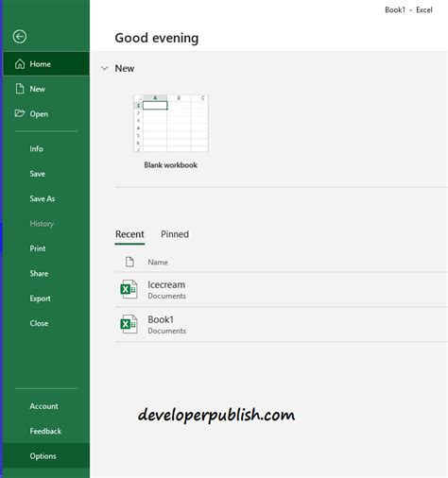Open the Share page
Image resolution: width=448 pixels, height=478 pixels.
click(39, 273)
